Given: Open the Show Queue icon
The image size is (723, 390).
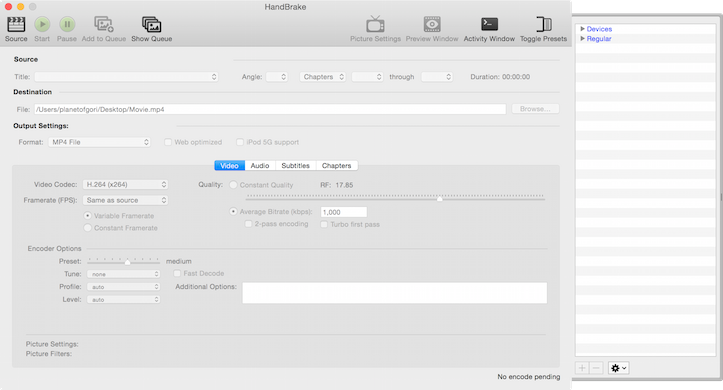Looking at the screenshot, I should click(151, 24).
